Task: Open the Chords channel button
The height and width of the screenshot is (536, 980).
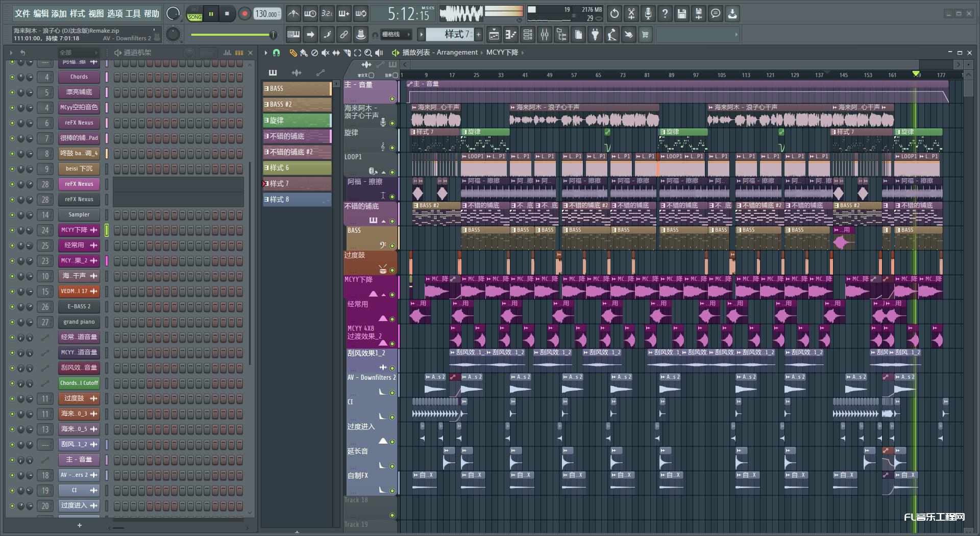Action: 79,77
